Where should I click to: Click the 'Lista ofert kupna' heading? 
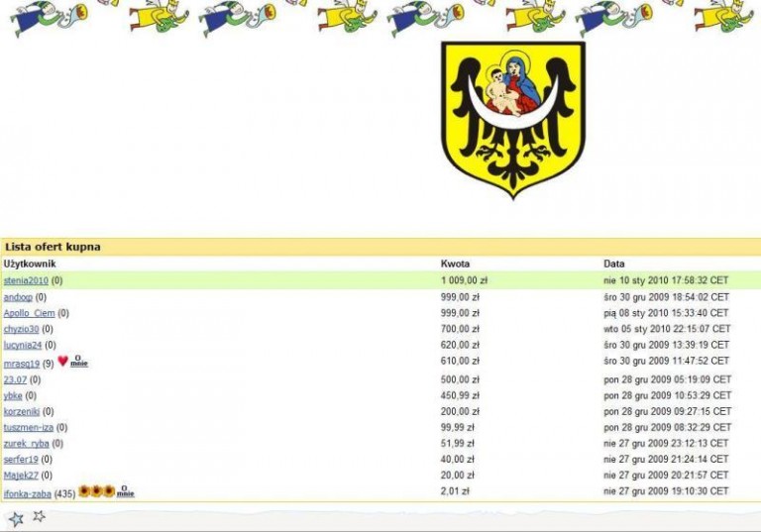pos(53,247)
